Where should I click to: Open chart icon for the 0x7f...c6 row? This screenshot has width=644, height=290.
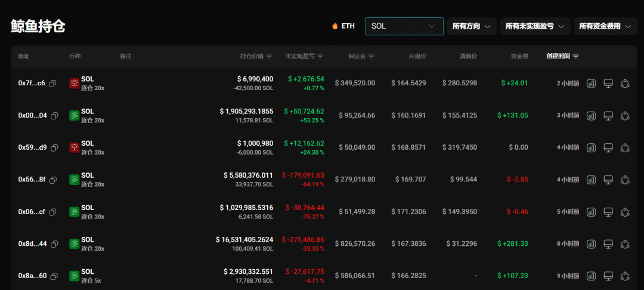coord(592,84)
